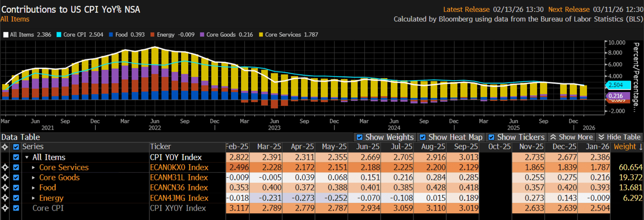Click the crosshair icon beside Food row
Image resolution: width=644 pixels, height=220 pixels.
click(x=5, y=188)
